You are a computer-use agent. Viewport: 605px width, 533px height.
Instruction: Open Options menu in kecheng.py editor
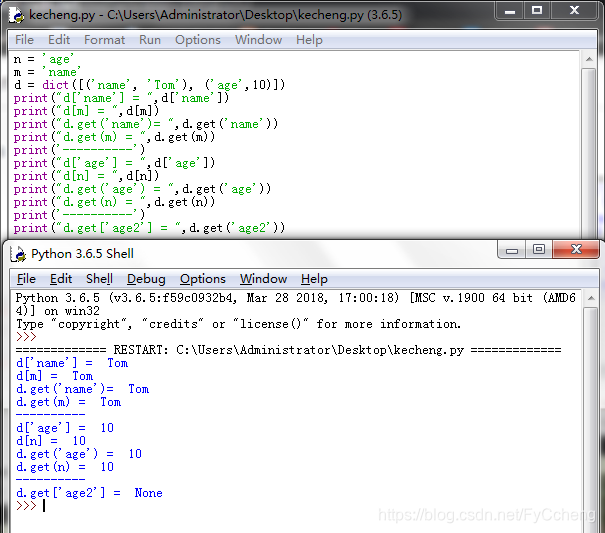click(x=198, y=40)
